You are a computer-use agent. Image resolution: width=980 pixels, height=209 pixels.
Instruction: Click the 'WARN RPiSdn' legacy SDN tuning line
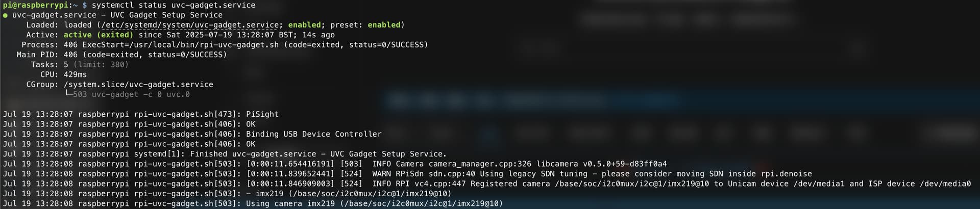pyautogui.click(x=407, y=174)
